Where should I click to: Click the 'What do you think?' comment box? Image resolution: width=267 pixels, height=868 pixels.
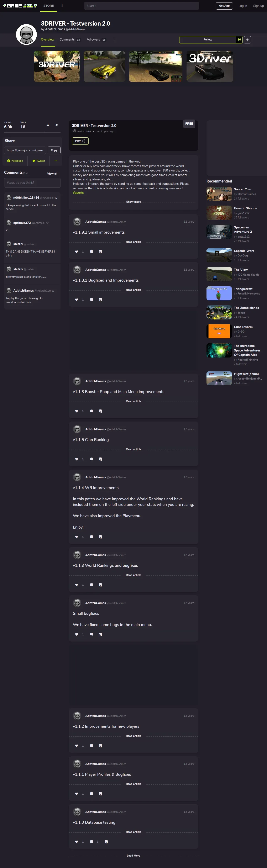pyautogui.click(x=32, y=183)
